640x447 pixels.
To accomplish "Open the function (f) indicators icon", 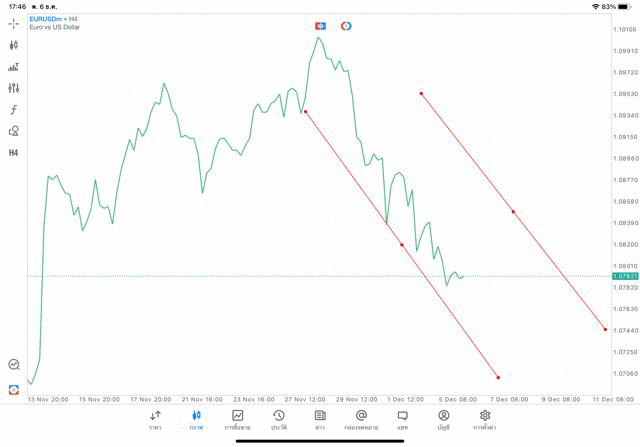I will point(14,110).
